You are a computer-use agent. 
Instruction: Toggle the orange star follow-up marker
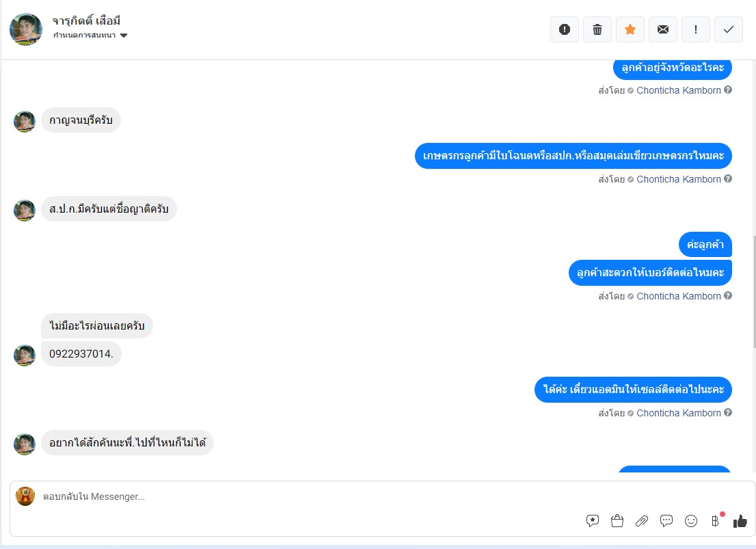pyautogui.click(x=630, y=29)
